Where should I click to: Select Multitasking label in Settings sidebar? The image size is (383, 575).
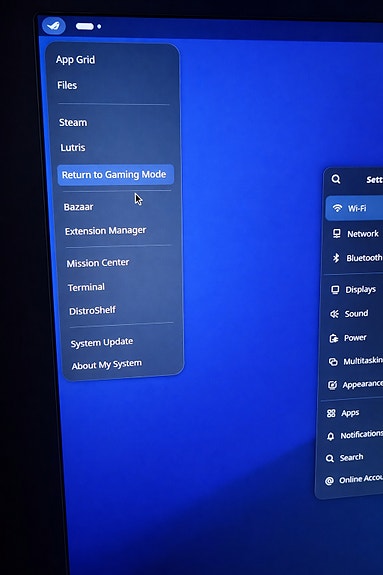point(363,361)
